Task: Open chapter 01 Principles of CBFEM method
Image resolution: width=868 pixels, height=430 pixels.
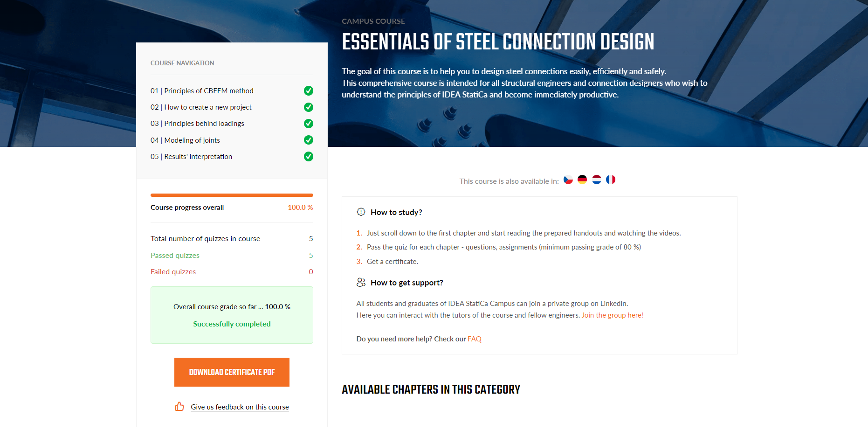Action: [x=202, y=91]
